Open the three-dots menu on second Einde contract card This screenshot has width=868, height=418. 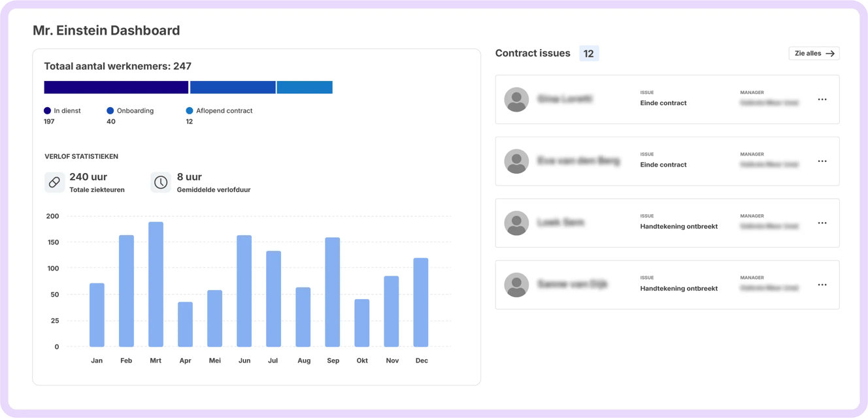tap(822, 161)
